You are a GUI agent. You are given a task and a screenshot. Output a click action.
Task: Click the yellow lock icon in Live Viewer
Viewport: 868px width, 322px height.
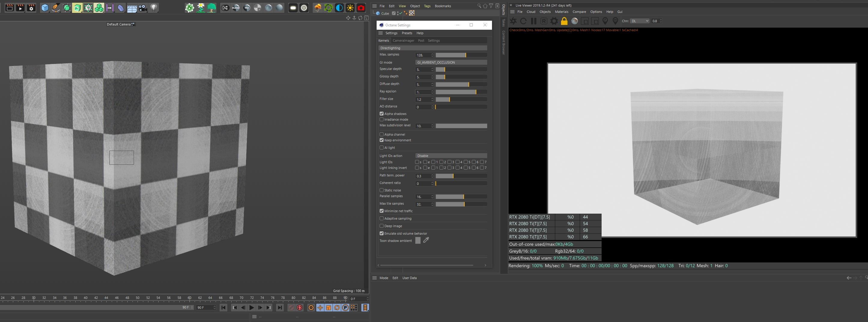[564, 21]
